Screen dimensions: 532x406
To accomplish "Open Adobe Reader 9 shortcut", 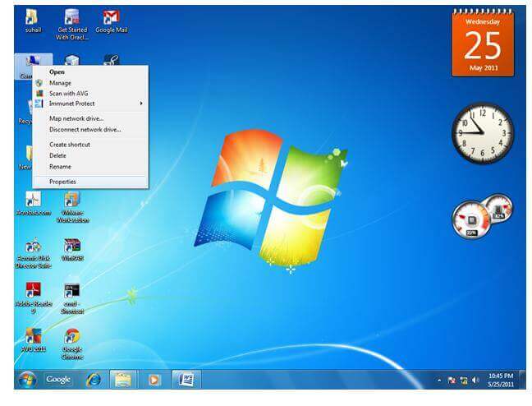I will pos(33,291).
